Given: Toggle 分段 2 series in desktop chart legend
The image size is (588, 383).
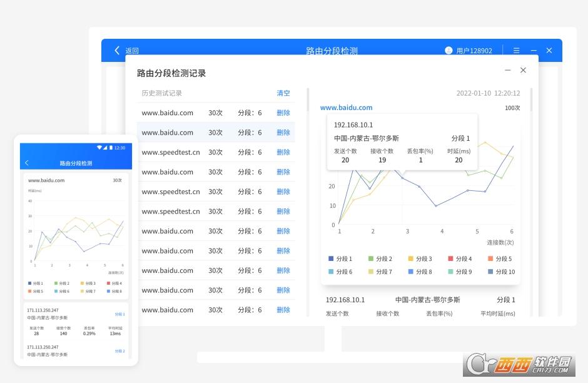Looking at the screenshot, I should [380, 259].
